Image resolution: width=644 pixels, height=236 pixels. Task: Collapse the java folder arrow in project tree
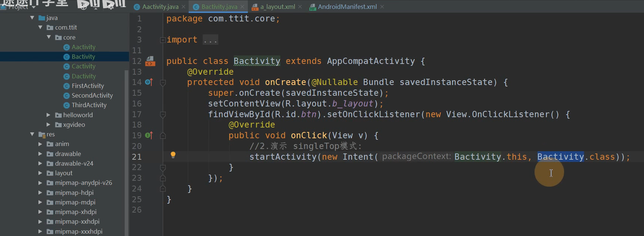coord(32,18)
